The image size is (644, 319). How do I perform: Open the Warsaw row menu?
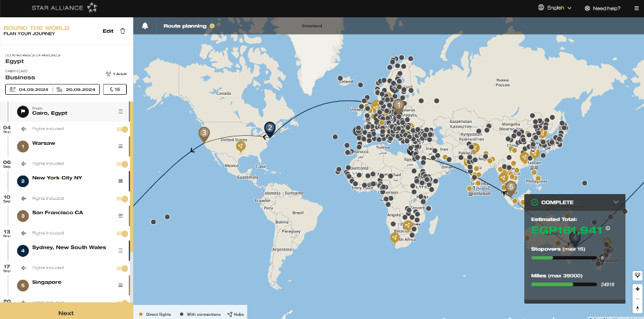coord(121,146)
